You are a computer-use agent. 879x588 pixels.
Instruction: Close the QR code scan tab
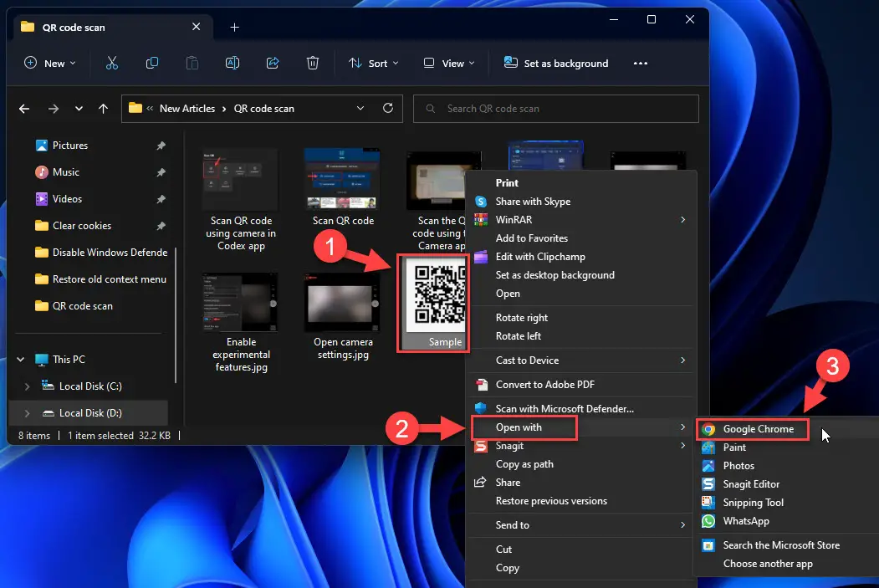pos(197,26)
